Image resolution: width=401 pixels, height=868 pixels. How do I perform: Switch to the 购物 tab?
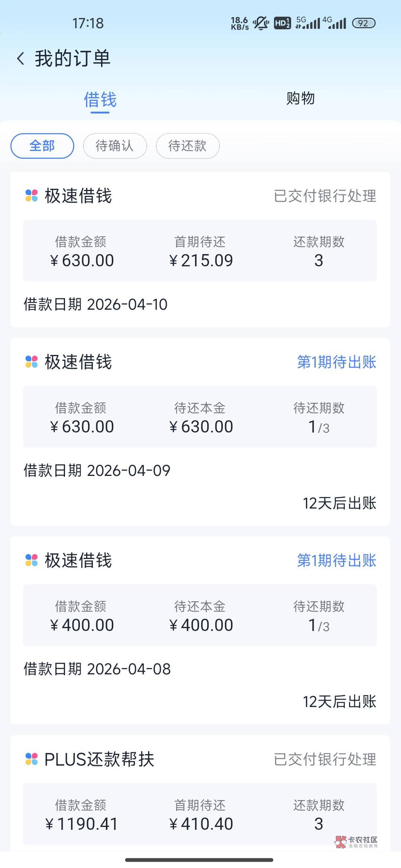(x=300, y=99)
